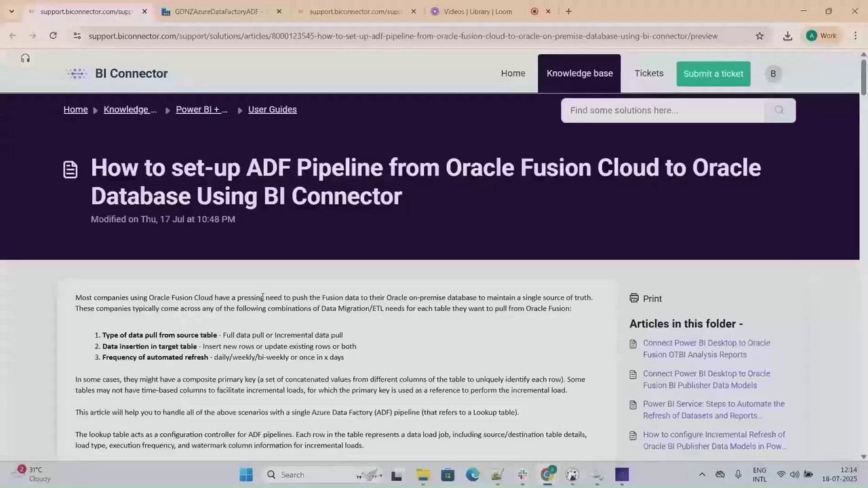The width and height of the screenshot is (868, 488).
Task: Click the weather widget showing 31°C
Action: 33,474
